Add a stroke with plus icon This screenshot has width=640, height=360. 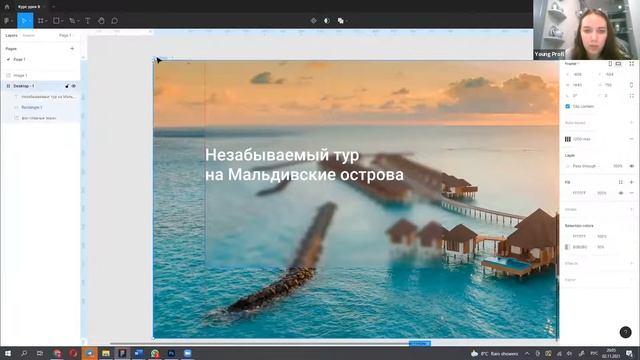pyautogui.click(x=631, y=209)
